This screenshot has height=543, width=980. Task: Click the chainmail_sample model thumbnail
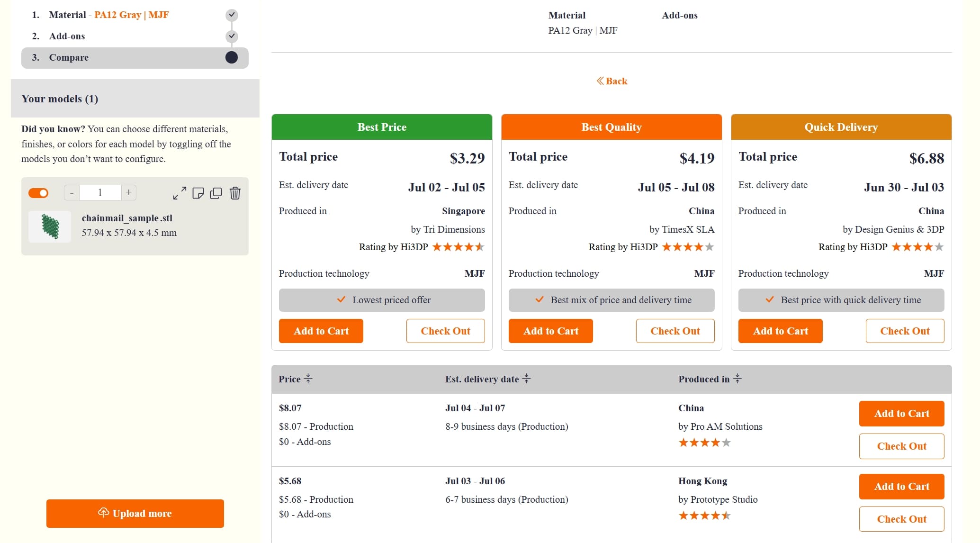[49, 226]
